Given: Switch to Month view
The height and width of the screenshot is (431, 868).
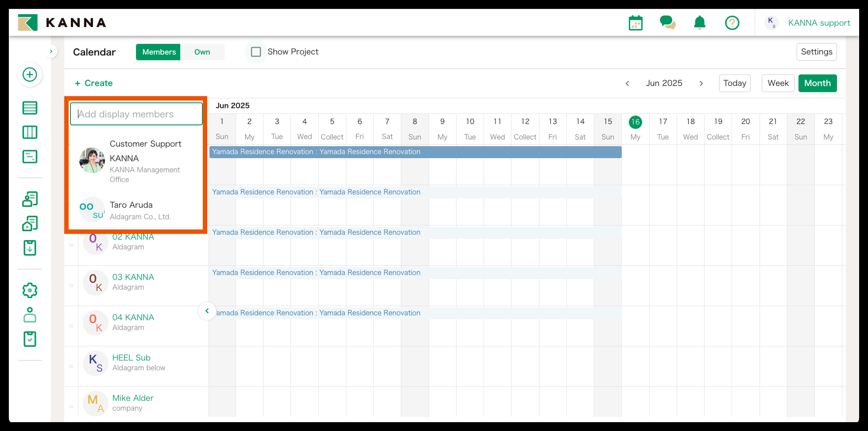Looking at the screenshot, I should click(817, 83).
